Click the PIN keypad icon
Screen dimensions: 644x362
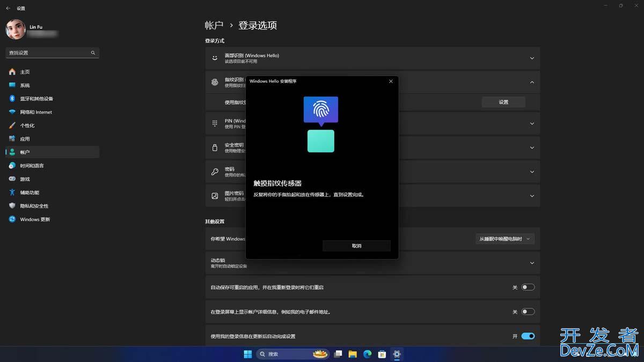(215, 123)
